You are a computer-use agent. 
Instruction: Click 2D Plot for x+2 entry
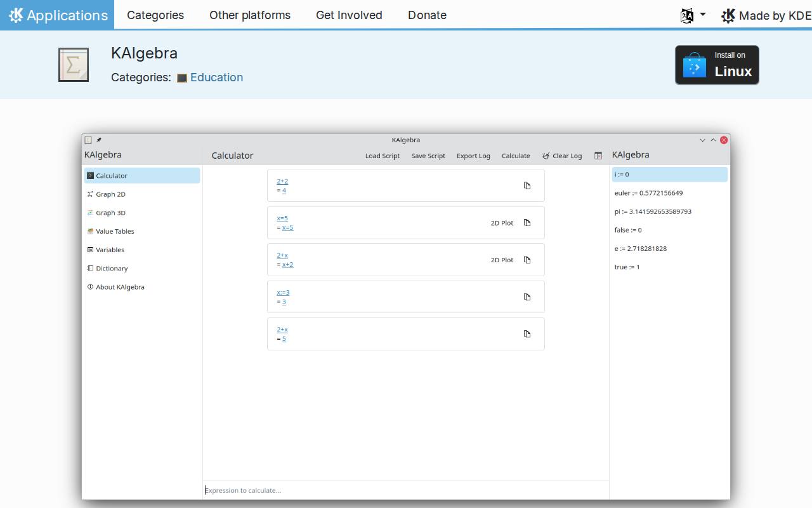click(502, 260)
